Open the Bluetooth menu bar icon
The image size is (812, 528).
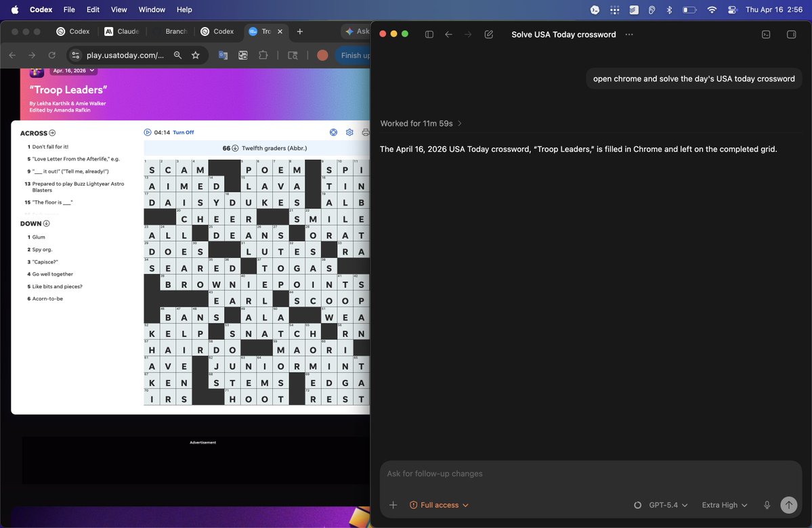[669, 10]
